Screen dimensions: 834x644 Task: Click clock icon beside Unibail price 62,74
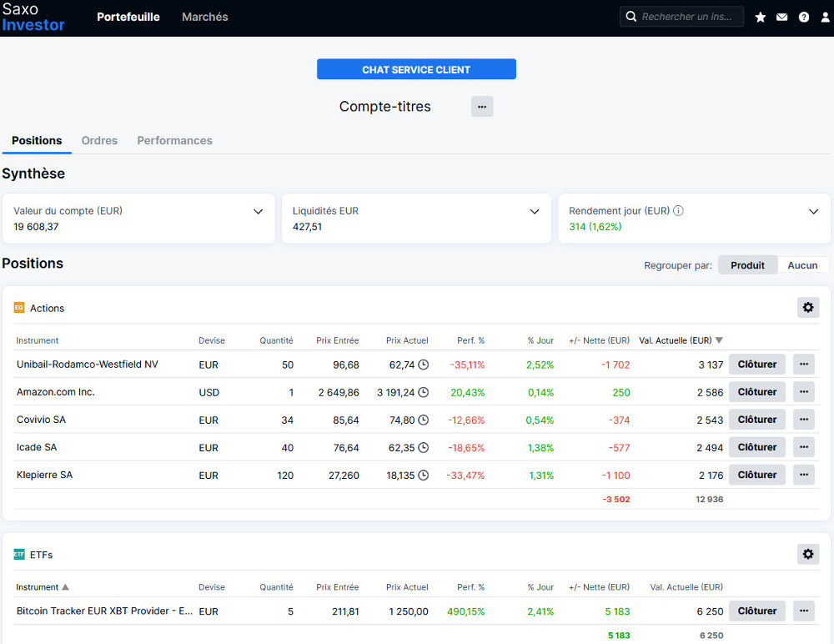pos(424,365)
